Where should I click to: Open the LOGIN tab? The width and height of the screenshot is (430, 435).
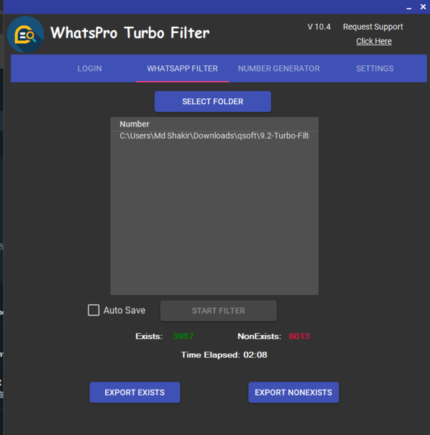click(89, 69)
